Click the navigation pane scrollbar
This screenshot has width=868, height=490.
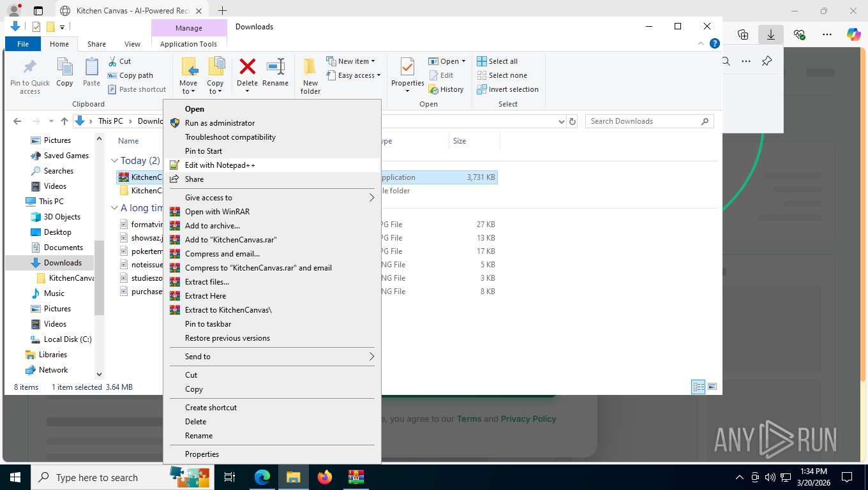pos(99,278)
